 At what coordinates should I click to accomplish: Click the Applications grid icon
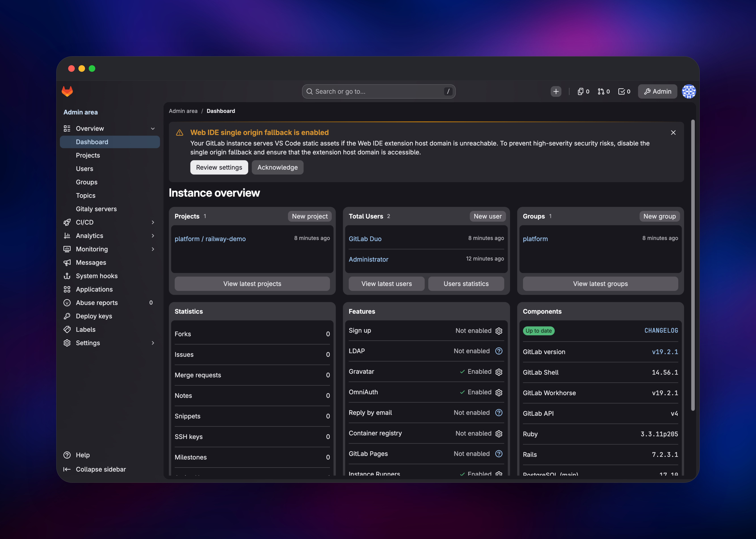[67, 289]
